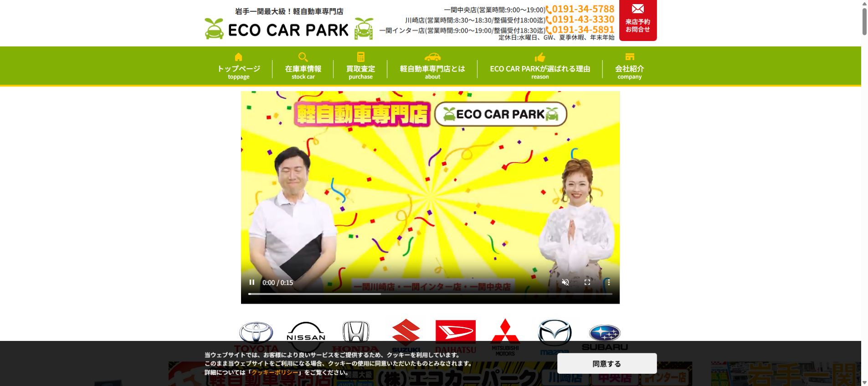Seek on the video progress bar
Viewport: 868px width, 386px height.
pos(430,294)
